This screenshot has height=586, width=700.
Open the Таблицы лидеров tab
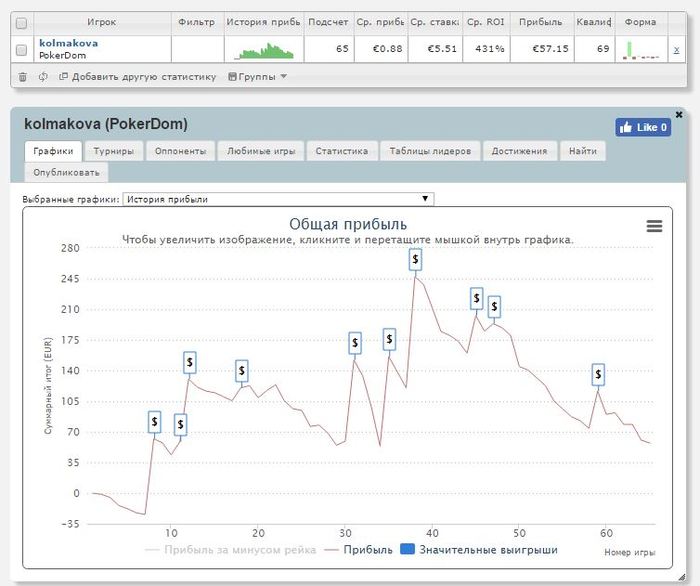click(430, 151)
